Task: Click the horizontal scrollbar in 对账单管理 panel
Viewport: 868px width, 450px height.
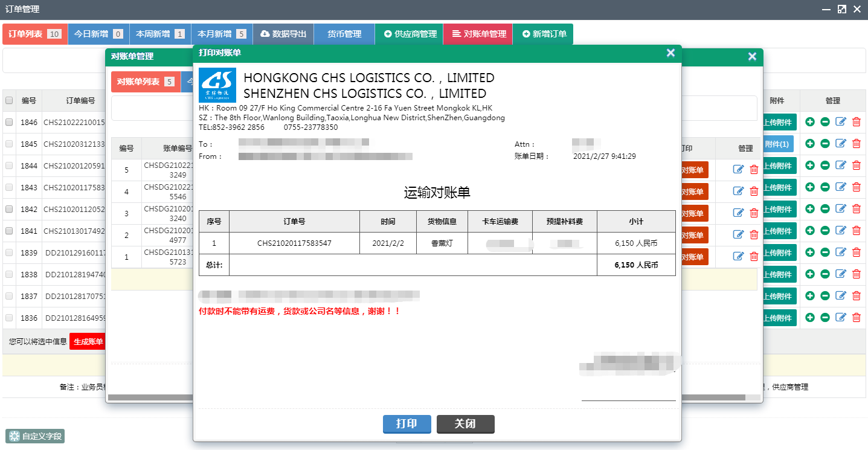Action: click(x=151, y=397)
